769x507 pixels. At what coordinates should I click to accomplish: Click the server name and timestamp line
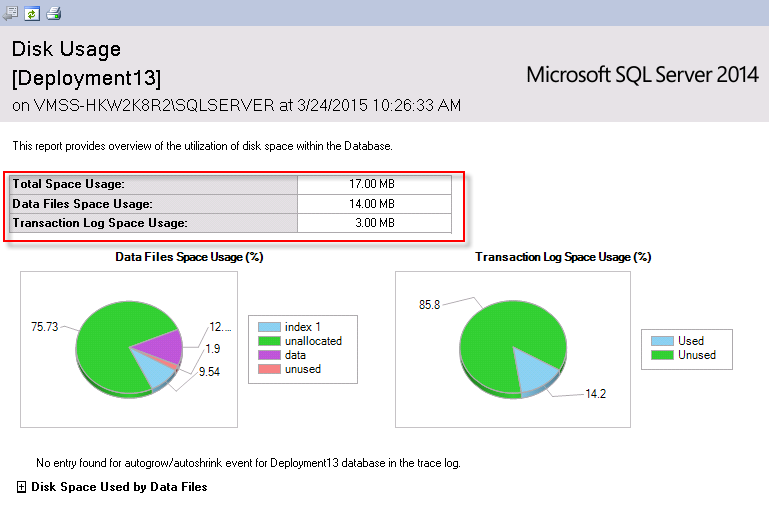tap(236, 105)
